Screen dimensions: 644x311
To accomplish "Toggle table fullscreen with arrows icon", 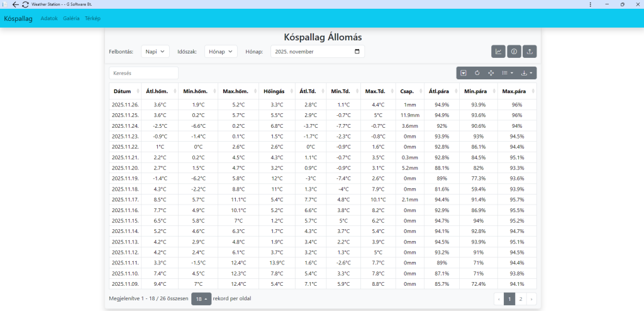I will (491, 73).
